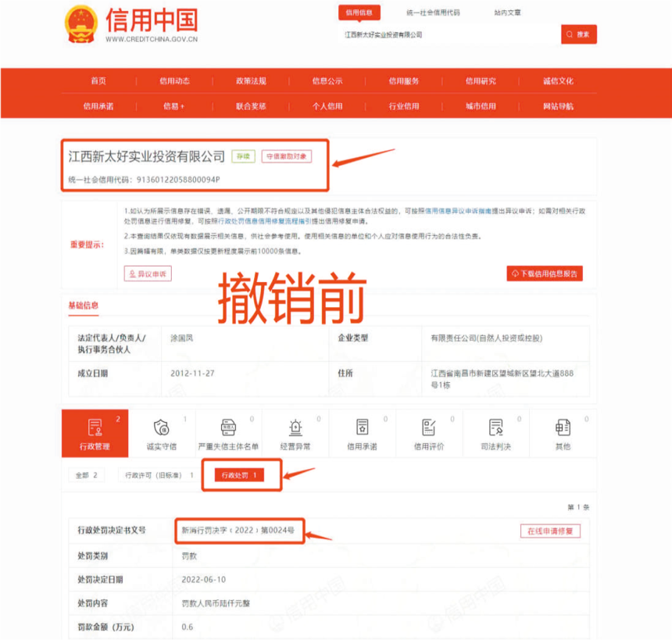Go to 首页 in the navigation bar
The height and width of the screenshot is (640, 672).
pyautogui.click(x=98, y=81)
